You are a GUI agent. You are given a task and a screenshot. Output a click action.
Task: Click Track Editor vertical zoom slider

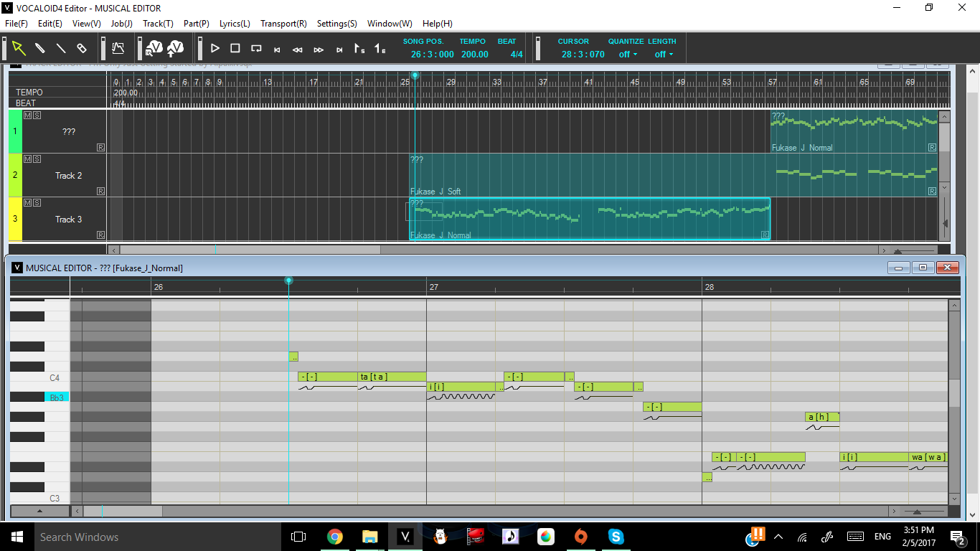[x=945, y=223]
